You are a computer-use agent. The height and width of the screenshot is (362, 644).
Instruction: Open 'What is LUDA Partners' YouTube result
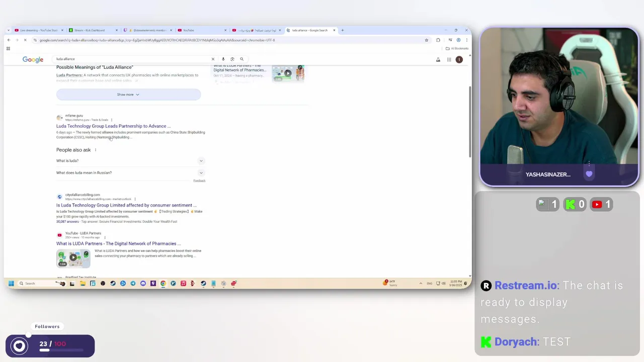pos(118,244)
